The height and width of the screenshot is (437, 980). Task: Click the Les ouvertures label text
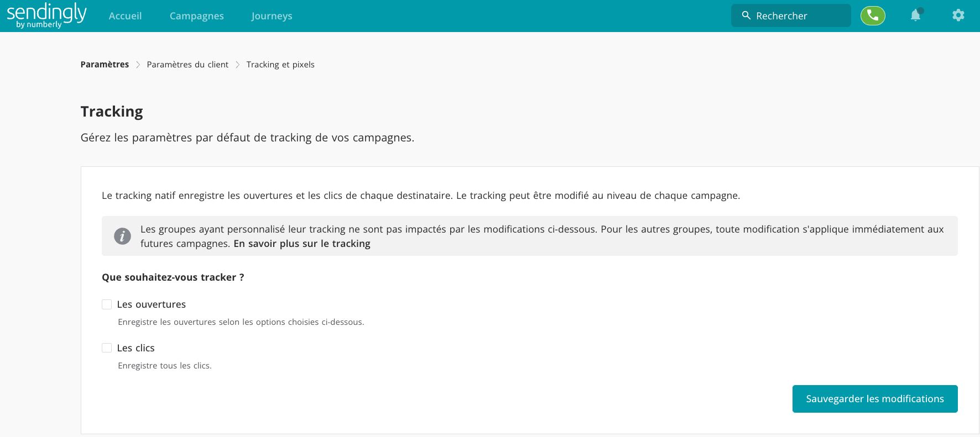pyautogui.click(x=152, y=304)
